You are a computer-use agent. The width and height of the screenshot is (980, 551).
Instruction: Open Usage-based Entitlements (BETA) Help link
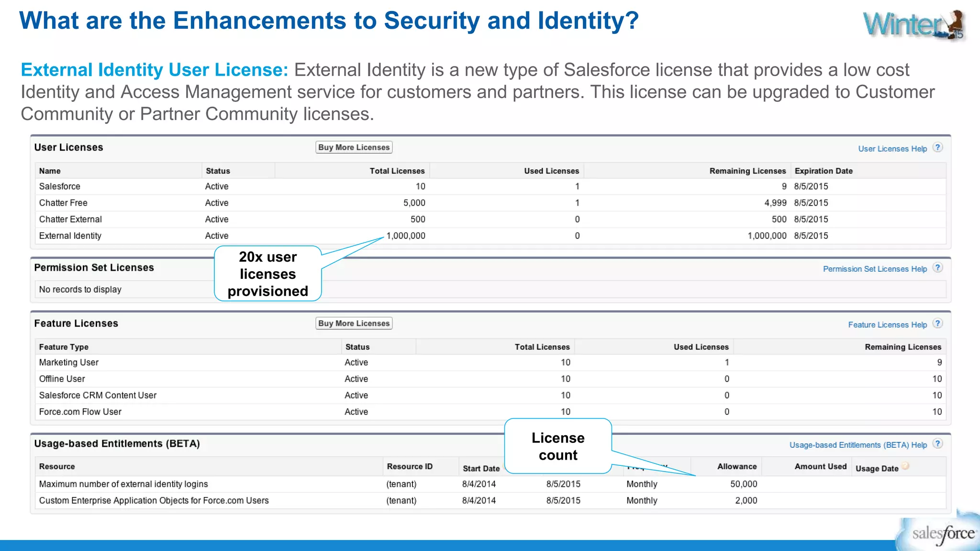pyautogui.click(x=858, y=445)
